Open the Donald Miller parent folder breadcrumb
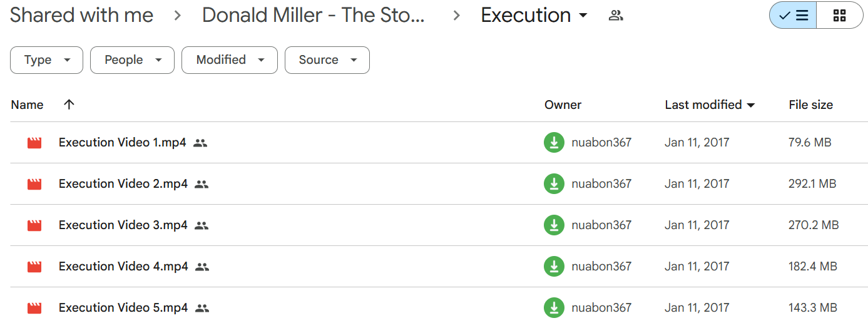Image resolution: width=868 pixels, height=328 pixels. click(314, 16)
